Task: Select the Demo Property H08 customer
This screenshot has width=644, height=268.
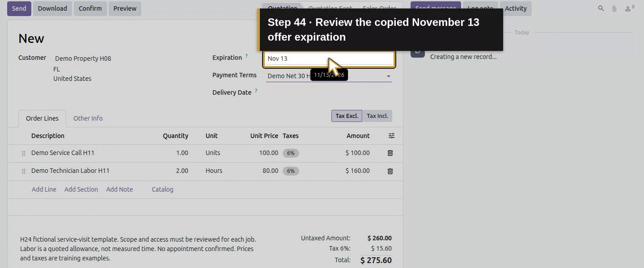Action: 83,59
